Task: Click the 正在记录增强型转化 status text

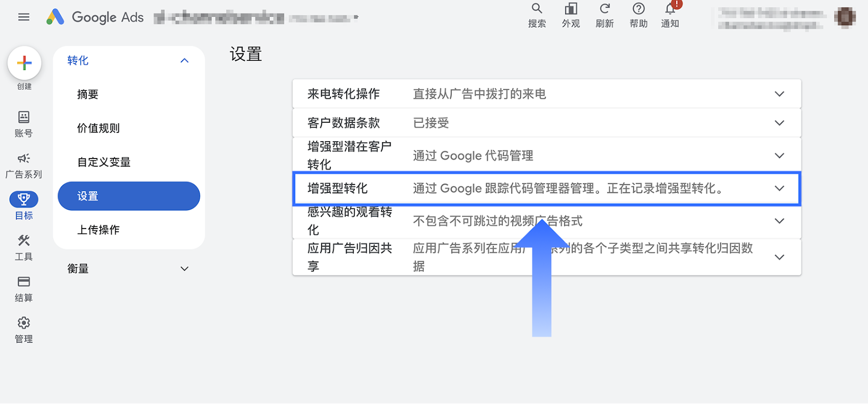Action: click(665, 188)
